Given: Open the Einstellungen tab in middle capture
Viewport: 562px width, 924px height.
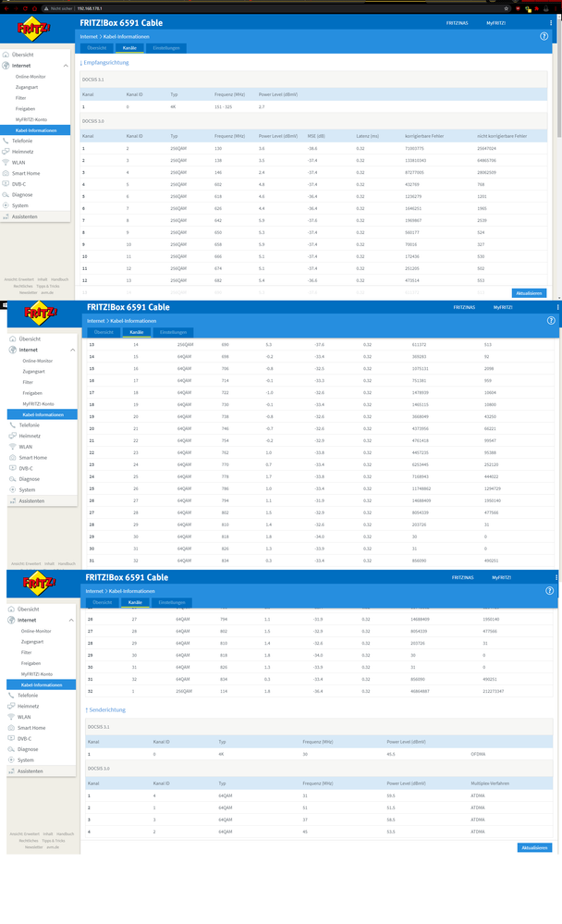Looking at the screenshot, I should tap(173, 332).
